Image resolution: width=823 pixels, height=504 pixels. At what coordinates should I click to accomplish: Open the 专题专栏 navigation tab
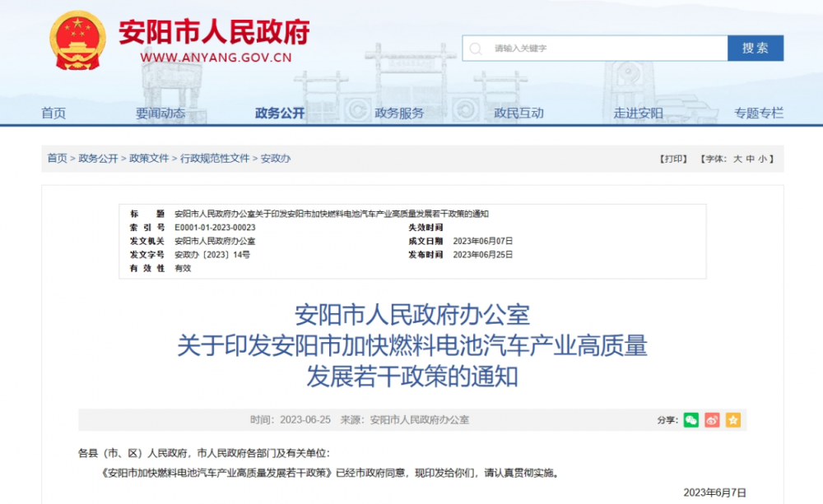click(759, 113)
